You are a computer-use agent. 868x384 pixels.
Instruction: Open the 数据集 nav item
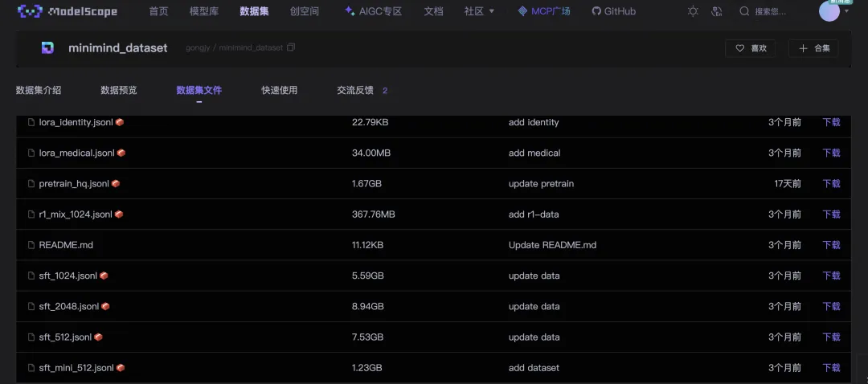click(254, 11)
